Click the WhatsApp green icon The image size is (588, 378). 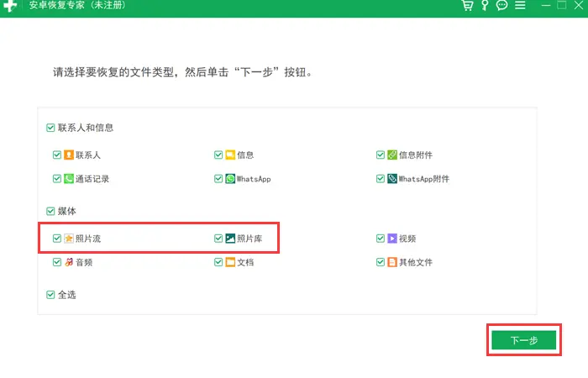(230, 178)
